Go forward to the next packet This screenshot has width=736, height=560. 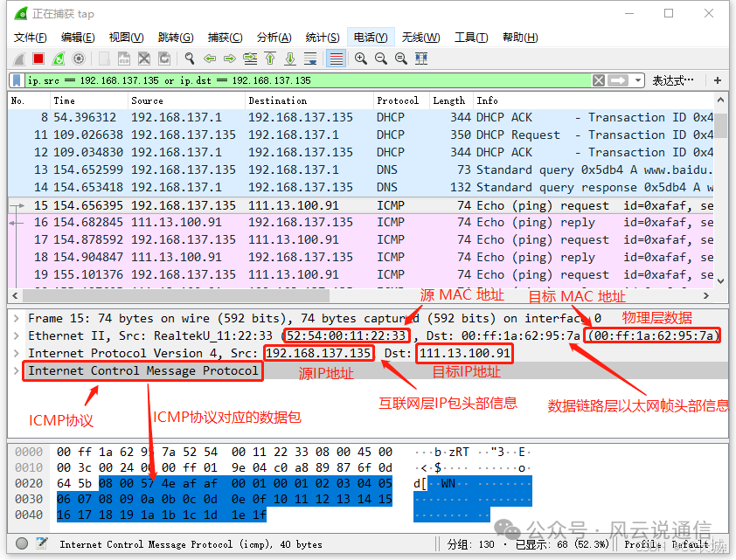pyautogui.click(x=230, y=59)
